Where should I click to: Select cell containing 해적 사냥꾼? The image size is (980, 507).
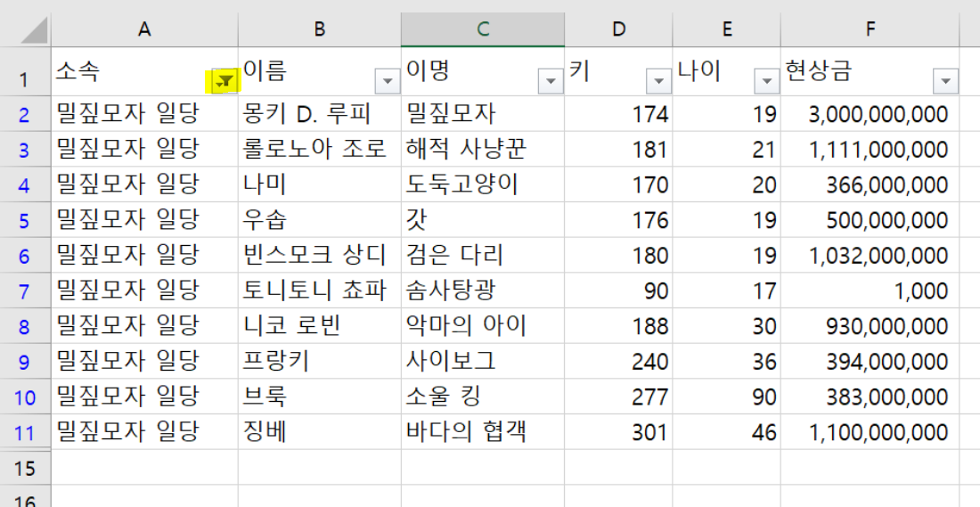tap(483, 150)
